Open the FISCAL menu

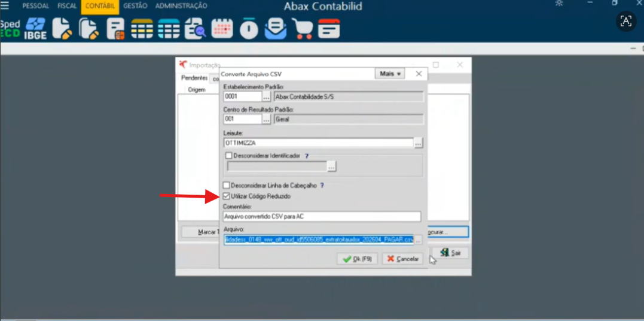click(67, 6)
